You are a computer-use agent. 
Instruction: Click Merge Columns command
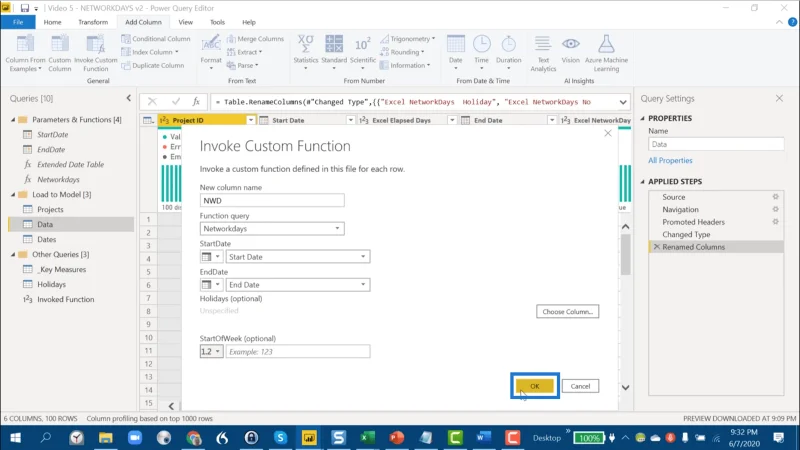point(255,39)
